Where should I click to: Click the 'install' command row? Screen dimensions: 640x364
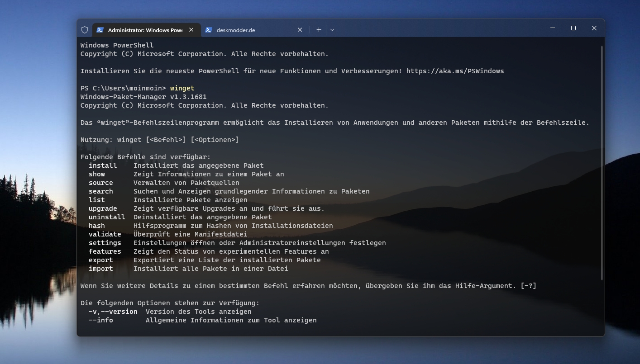point(176,165)
